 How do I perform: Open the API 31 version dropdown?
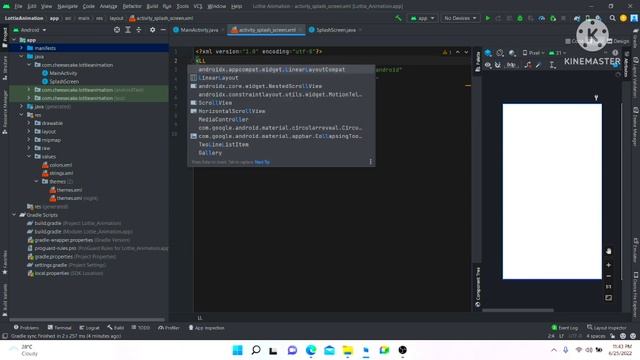coord(558,53)
